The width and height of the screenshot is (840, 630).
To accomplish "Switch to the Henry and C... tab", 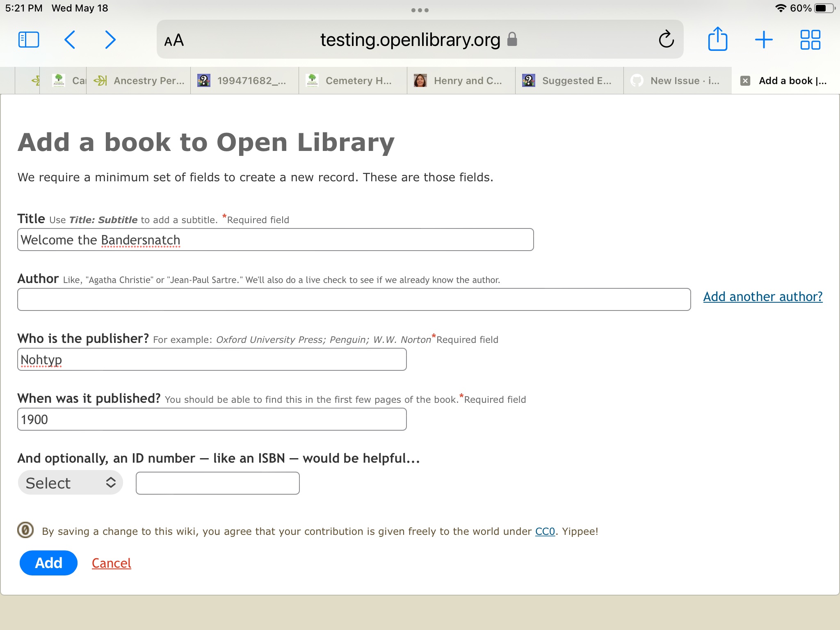I will coord(461,81).
